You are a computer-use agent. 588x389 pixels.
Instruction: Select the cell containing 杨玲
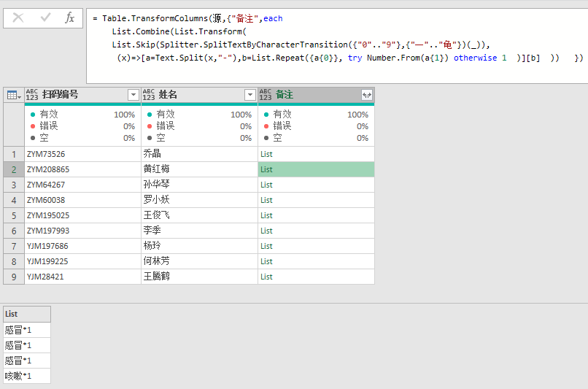(199, 246)
